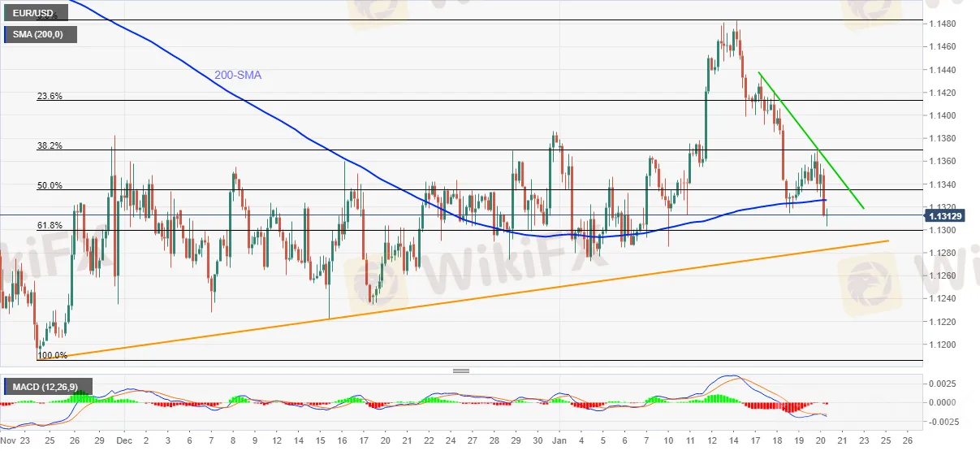Click the Nov 23 time axis label
Image resolution: width=980 pixels, height=451 pixels.
tap(15, 442)
